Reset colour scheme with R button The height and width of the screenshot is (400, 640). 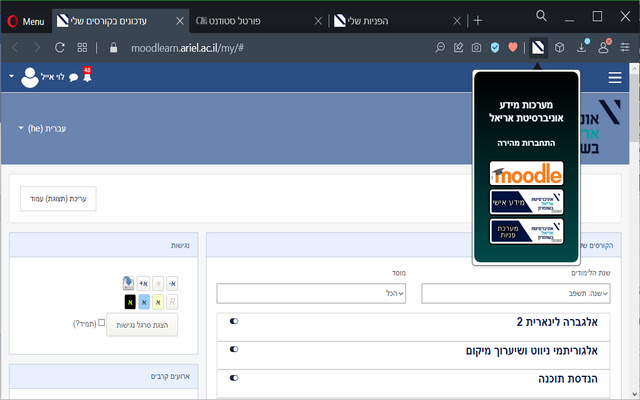pos(172,302)
